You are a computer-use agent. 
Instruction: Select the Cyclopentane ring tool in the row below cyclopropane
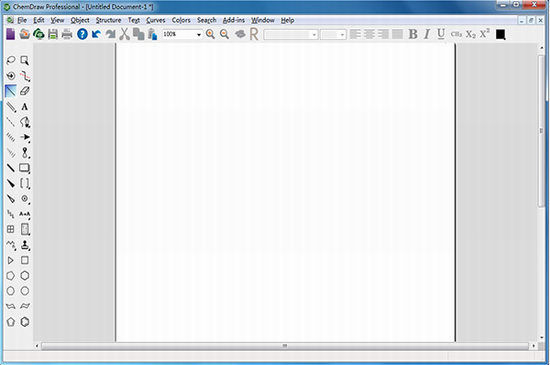click(x=11, y=276)
